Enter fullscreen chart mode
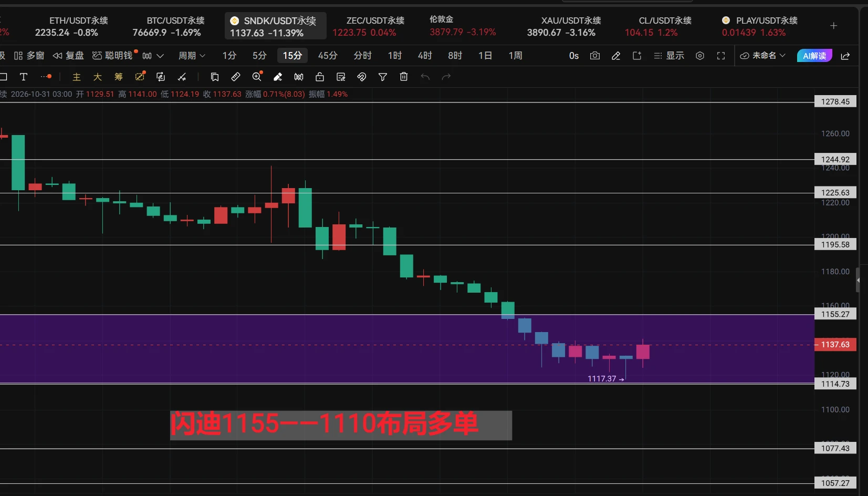The width and height of the screenshot is (868, 496). 721,56
